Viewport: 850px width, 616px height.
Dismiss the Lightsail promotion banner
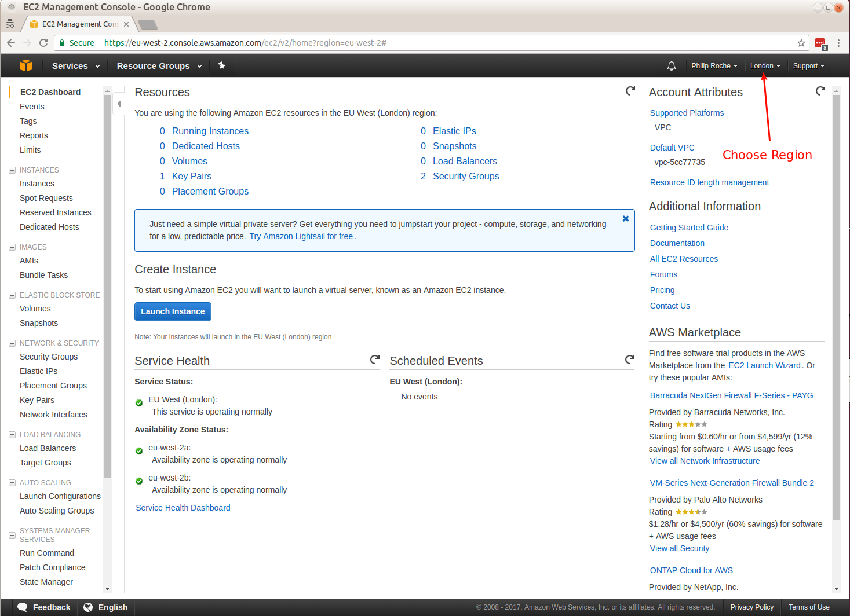626,218
